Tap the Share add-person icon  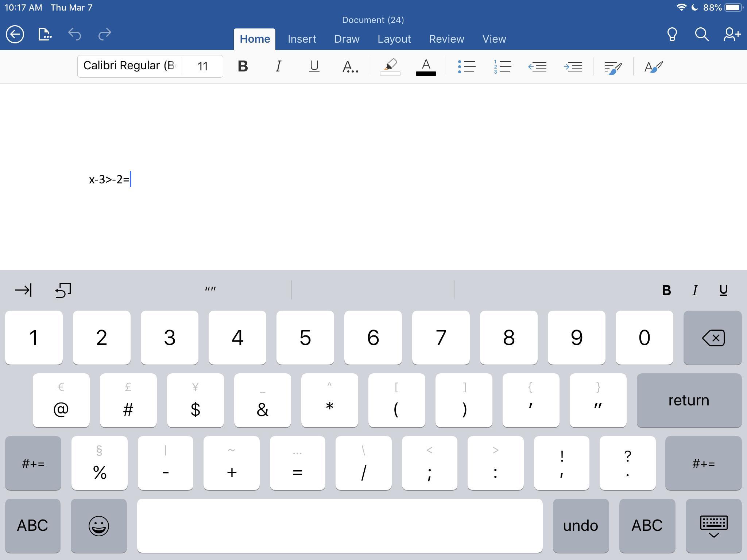click(732, 35)
